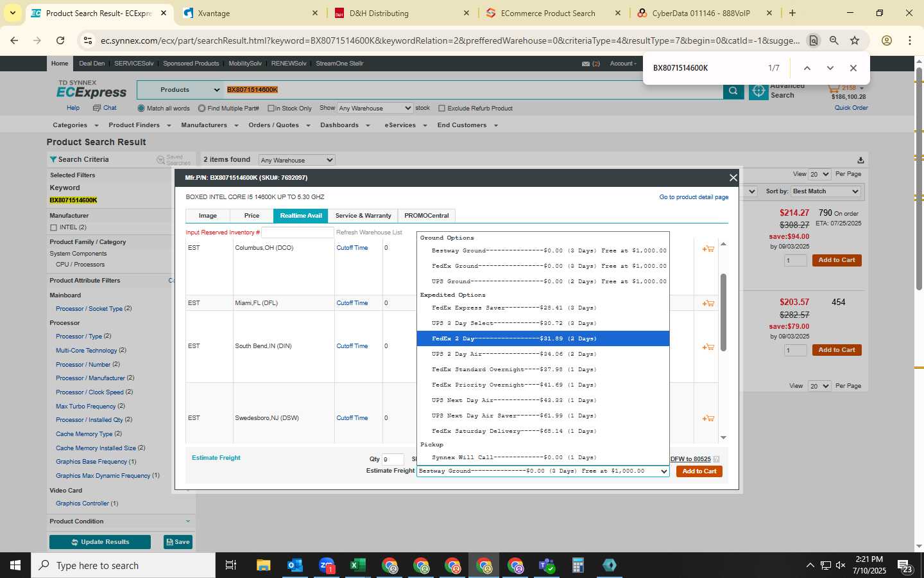Bookmark this page with the star icon
This screenshot has height=578, width=924.
coord(855,40)
